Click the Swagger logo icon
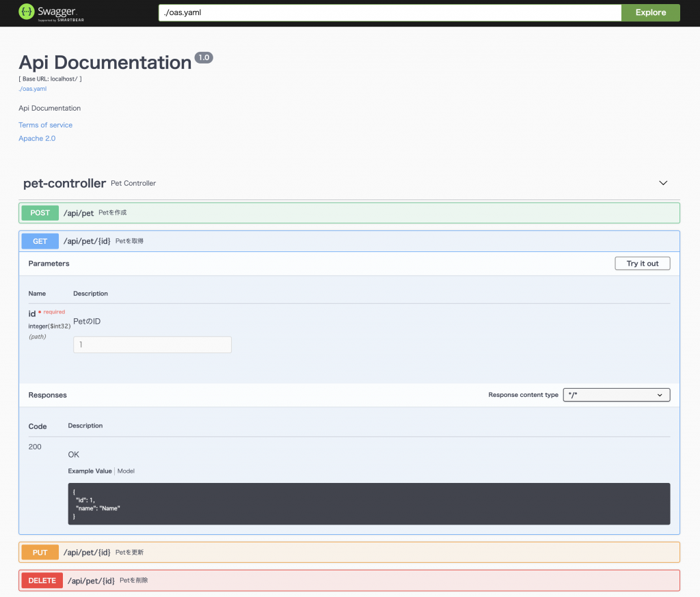 [x=26, y=12]
